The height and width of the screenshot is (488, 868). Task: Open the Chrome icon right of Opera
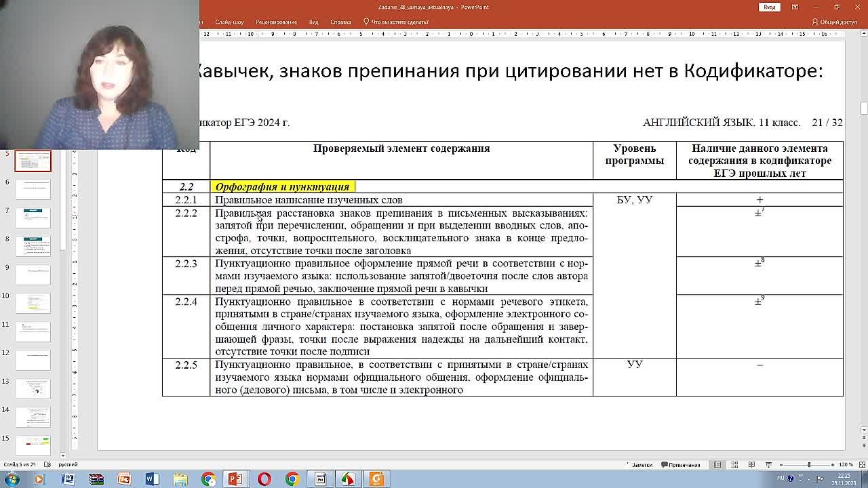pyautogui.click(x=292, y=479)
